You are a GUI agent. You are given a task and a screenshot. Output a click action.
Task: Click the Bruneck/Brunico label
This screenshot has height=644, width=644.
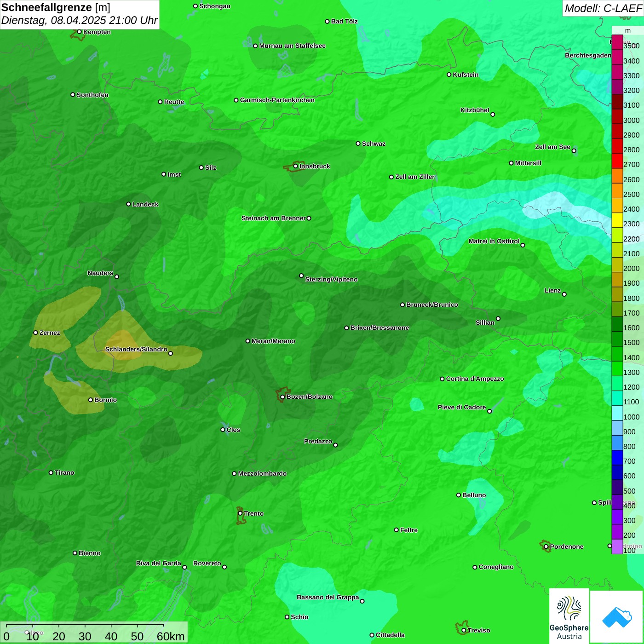(x=432, y=305)
